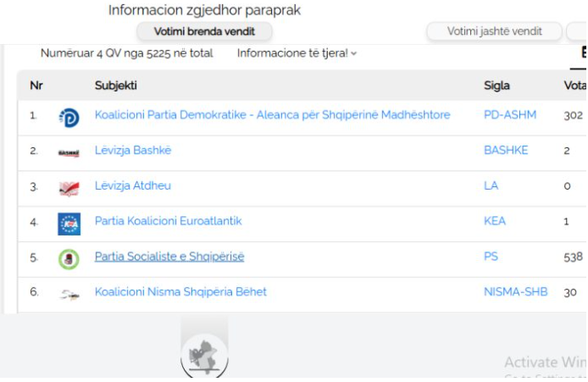Click the Lëvizja Bashkë party logo
Image resolution: width=588 pixels, height=382 pixels.
69,153
